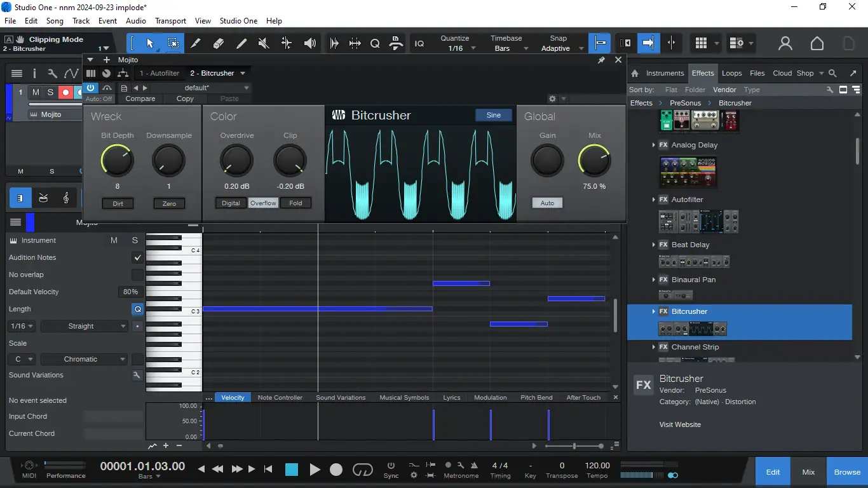Open the Mix console view

808,472
